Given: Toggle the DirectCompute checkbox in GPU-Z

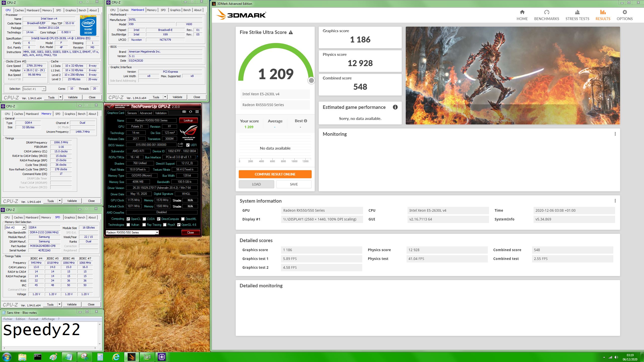Looking at the screenshot, I should point(159,219).
